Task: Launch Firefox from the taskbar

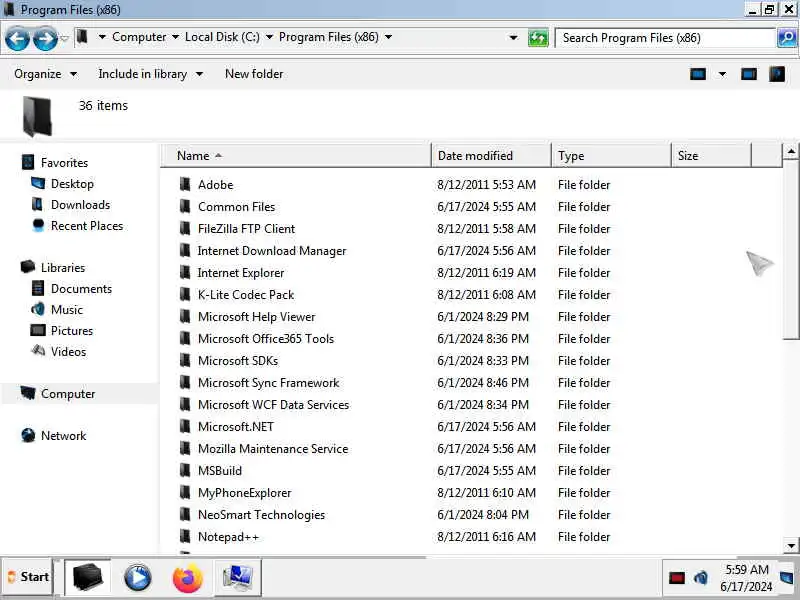Action: click(x=187, y=578)
